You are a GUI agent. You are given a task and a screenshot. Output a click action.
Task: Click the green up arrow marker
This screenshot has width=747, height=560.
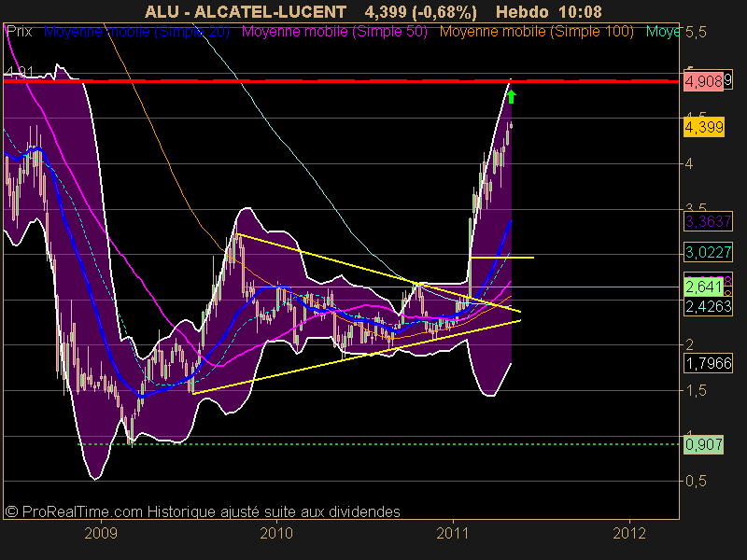pyautogui.click(x=511, y=97)
